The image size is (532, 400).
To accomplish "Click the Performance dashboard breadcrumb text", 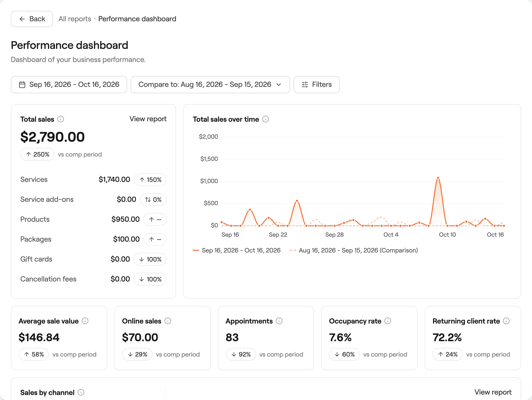I will click(137, 19).
